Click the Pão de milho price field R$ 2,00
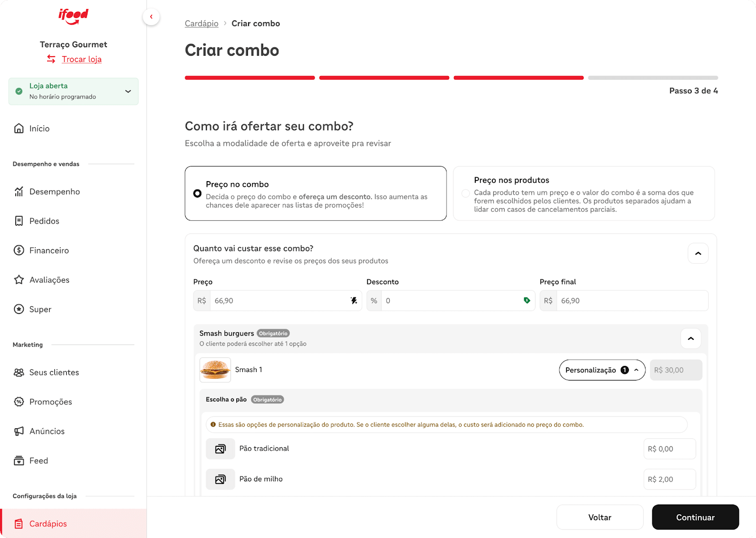This screenshot has height=538, width=756. [x=670, y=479]
